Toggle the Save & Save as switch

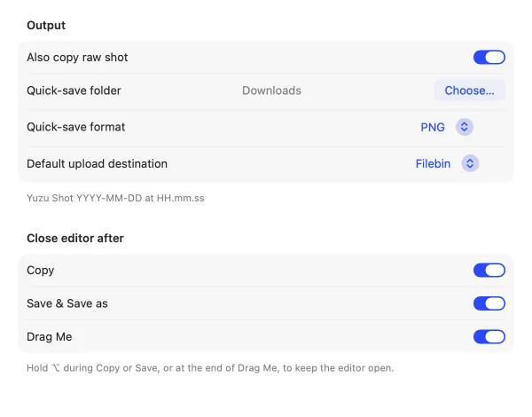(489, 303)
